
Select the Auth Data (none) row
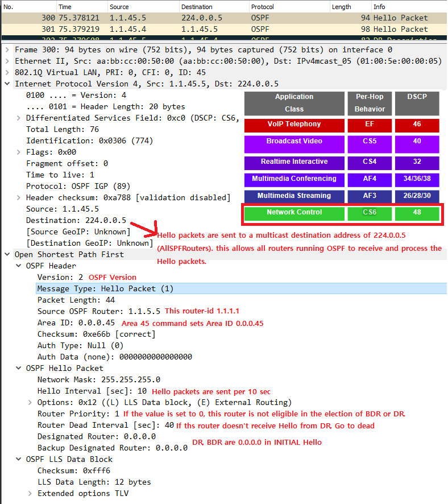115,357
